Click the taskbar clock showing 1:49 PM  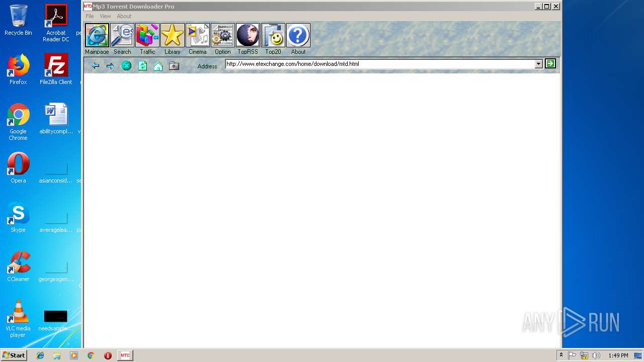click(x=618, y=355)
